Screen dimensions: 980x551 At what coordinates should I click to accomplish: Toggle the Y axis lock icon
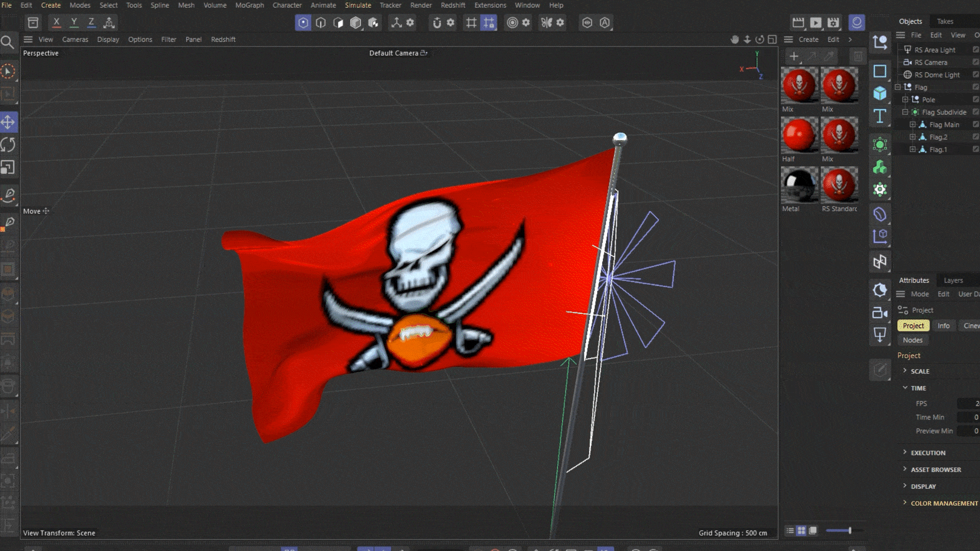pyautogui.click(x=74, y=22)
